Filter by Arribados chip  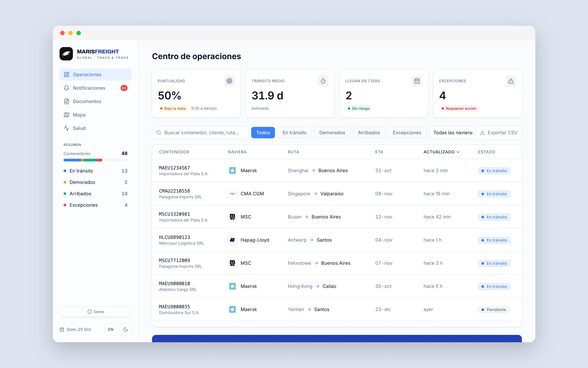369,132
